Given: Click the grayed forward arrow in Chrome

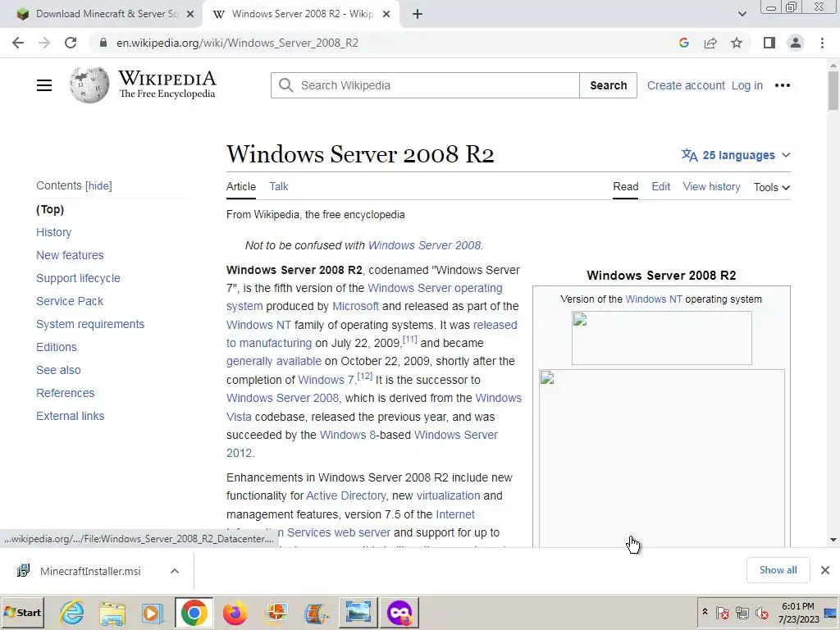Looking at the screenshot, I should click(x=44, y=43).
